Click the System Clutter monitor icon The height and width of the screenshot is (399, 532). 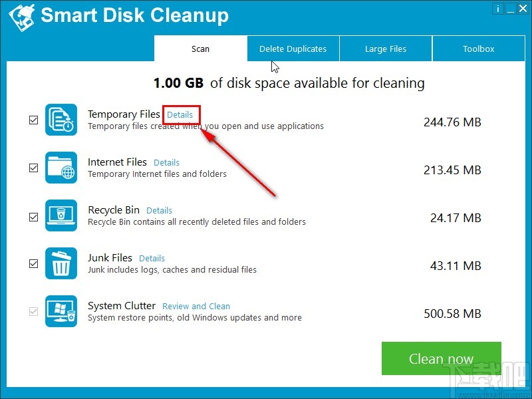tap(61, 311)
